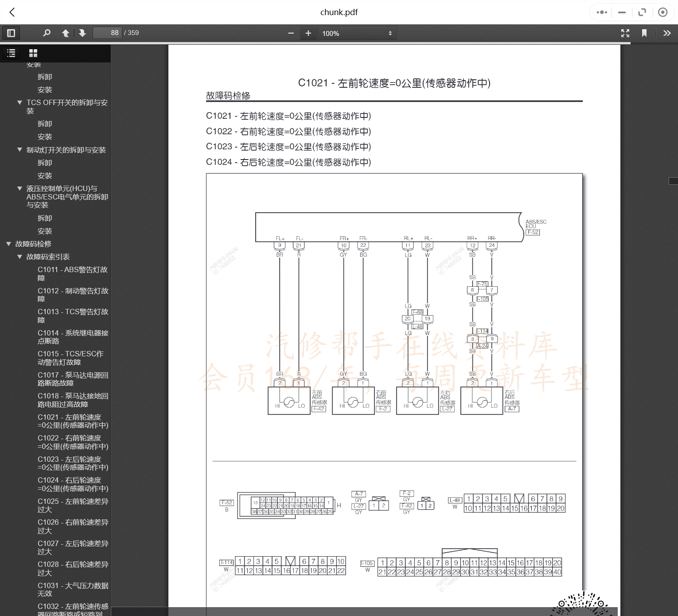The width and height of the screenshot is (678, 616).
Task: Collapse the 故障码索引表 tree branch
Action: click(x=19, y=256)
